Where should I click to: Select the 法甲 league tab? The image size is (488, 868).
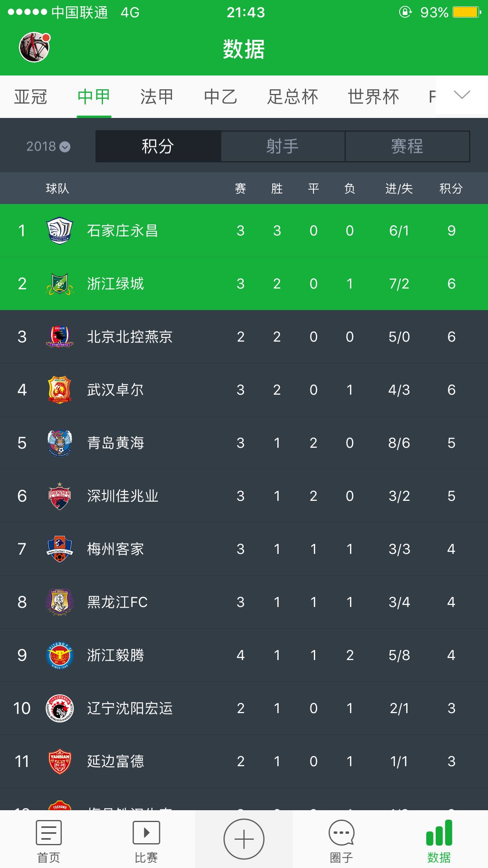click(x=157, y=97)
